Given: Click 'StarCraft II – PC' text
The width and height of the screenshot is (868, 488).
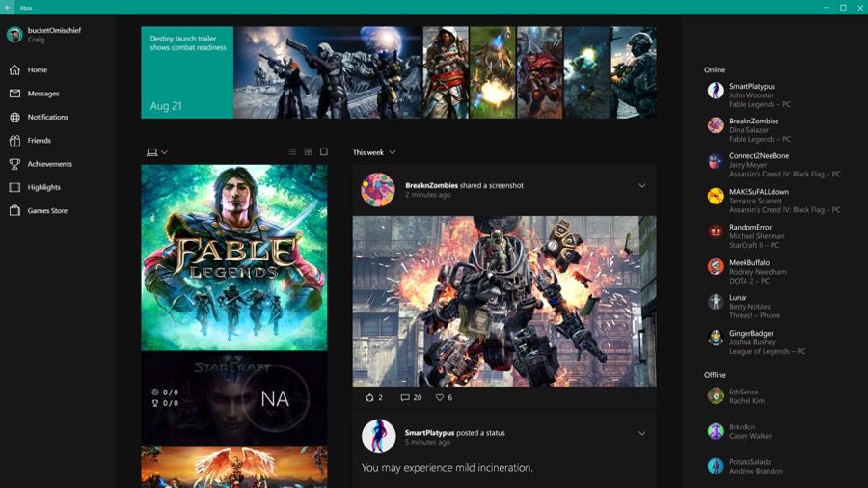Looking at the screenshot, I should pyautogui.click(x=754, y=245).
